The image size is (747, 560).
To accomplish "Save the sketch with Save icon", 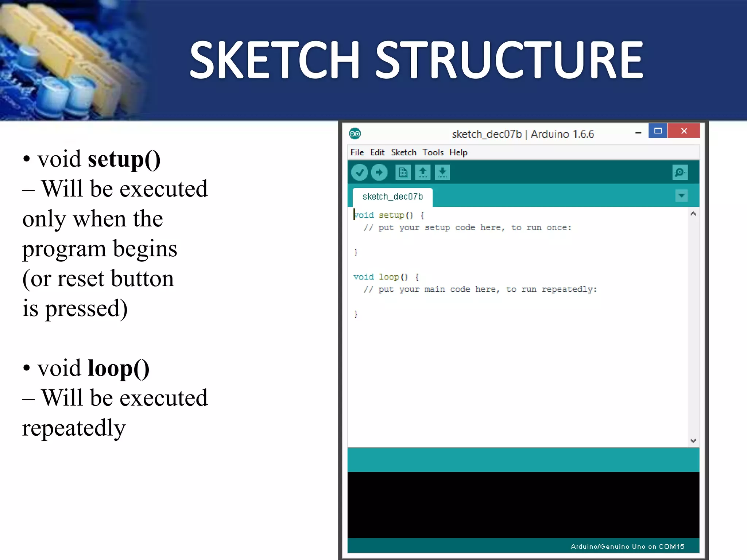I will 442,172.
